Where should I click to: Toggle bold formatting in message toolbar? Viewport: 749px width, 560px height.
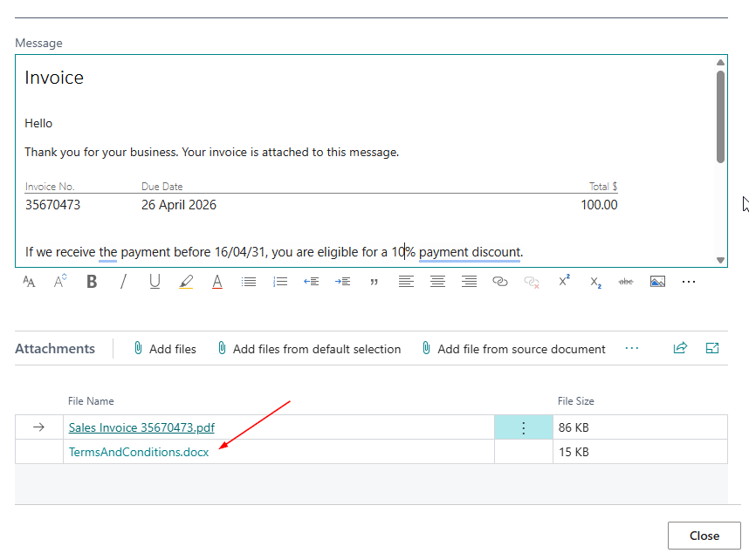92,282
